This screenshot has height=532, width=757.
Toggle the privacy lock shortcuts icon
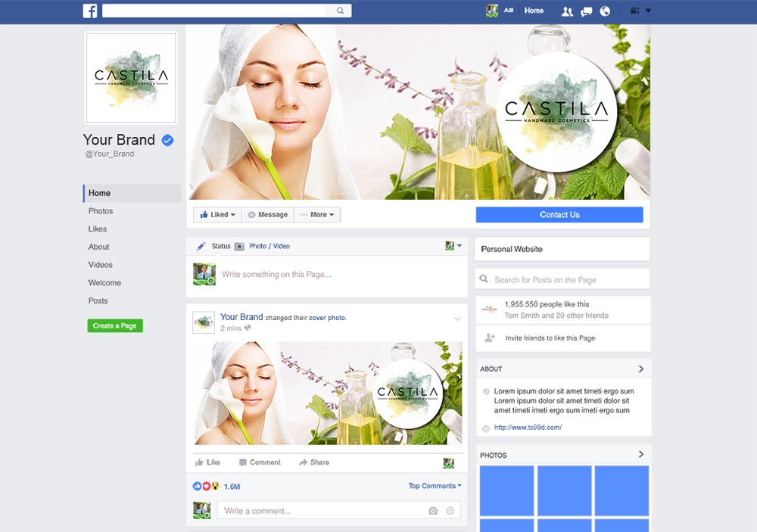[633, 11]
